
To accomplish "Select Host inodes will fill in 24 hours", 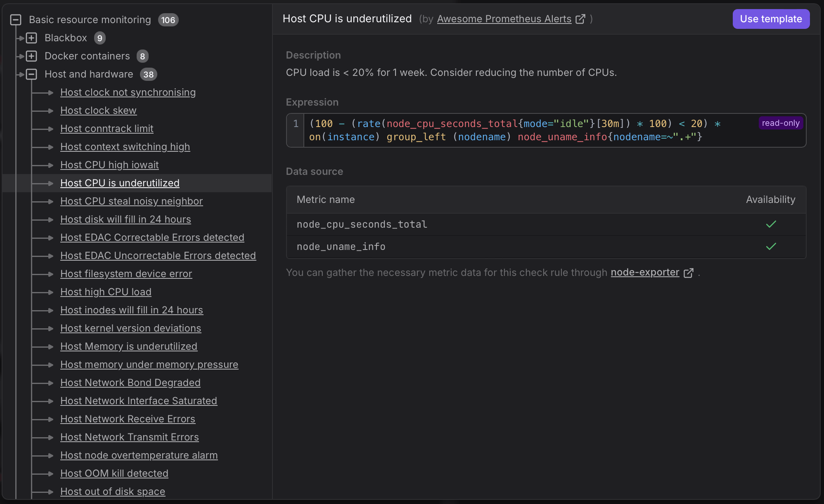I will point(132,310).
